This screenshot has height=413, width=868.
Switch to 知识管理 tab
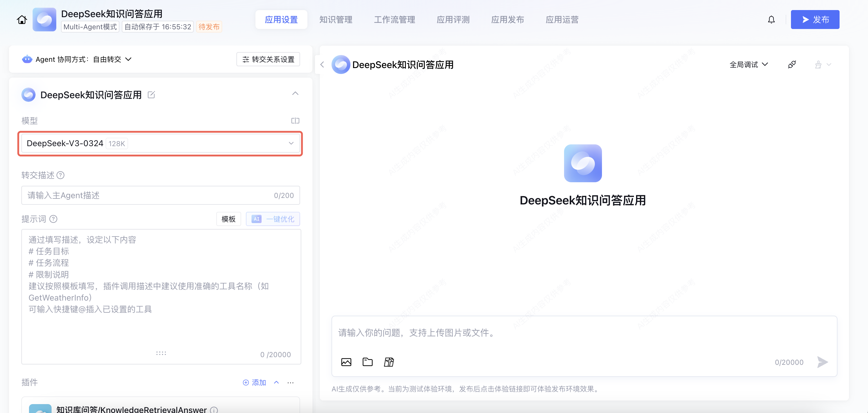pyautogui.click(x=336, y=20)
